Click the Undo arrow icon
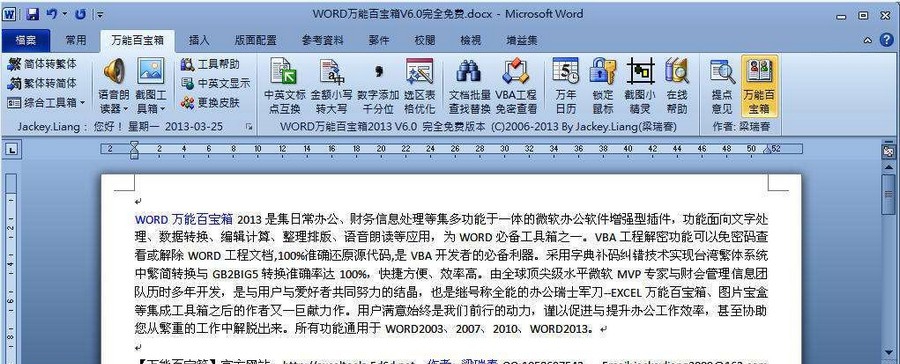Image resolution: width=900 pixels, height=364 pixels. (x=52, y=14)
